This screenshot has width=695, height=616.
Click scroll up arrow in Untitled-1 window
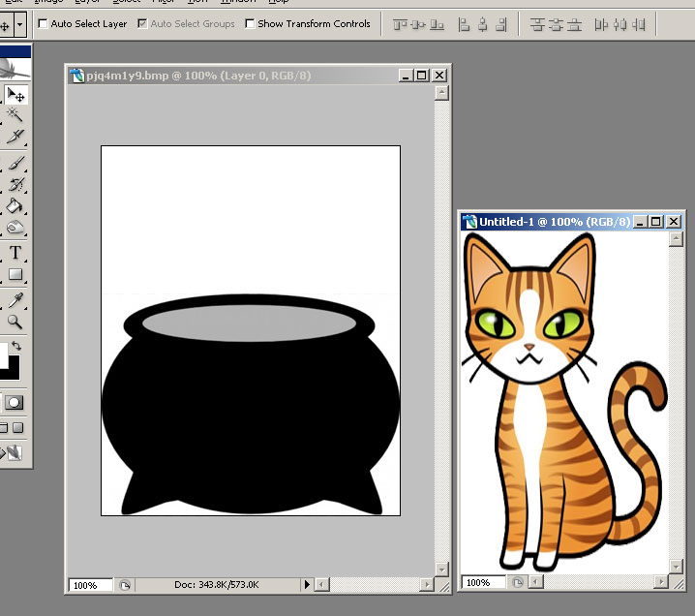pyautogui.click(x=676, y=239)
